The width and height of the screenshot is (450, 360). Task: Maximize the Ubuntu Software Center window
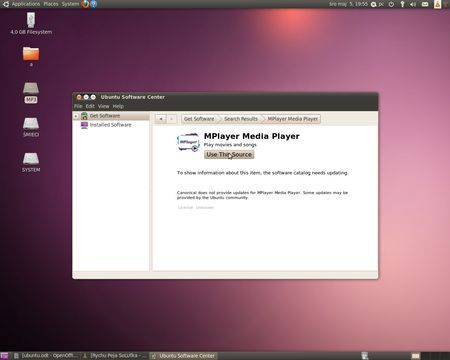click(x=93, y=97)
